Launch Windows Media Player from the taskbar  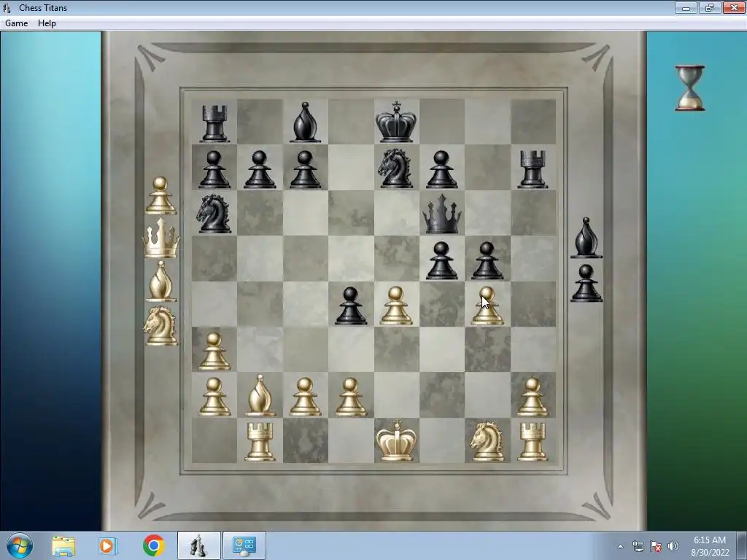pyautogui.click(x=108, y=545)
